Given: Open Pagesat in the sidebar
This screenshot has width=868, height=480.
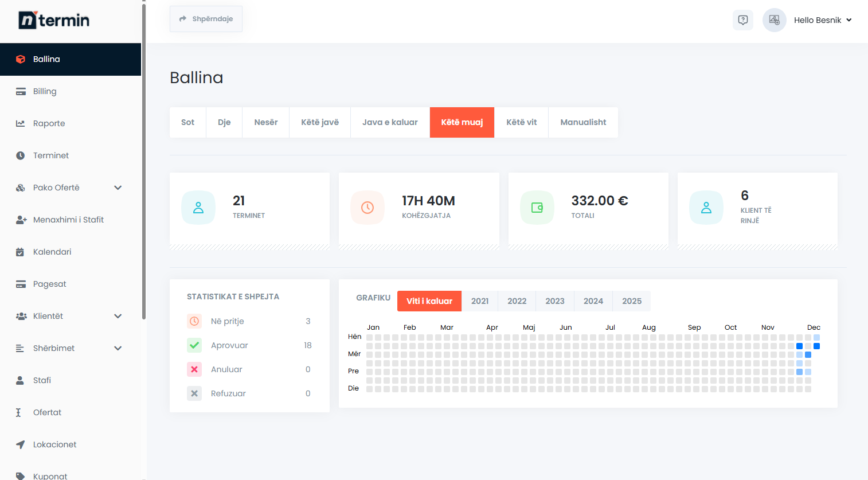Looking at the screenshot, I should point(50,284).
